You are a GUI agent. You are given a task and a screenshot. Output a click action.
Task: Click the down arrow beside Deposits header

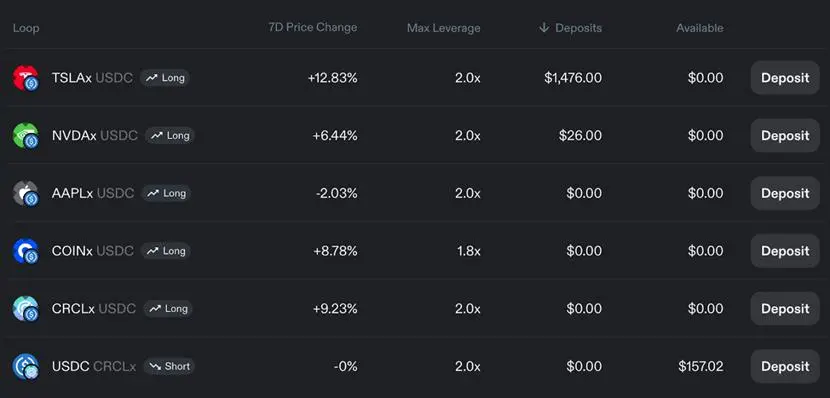[x=544, y=28]
